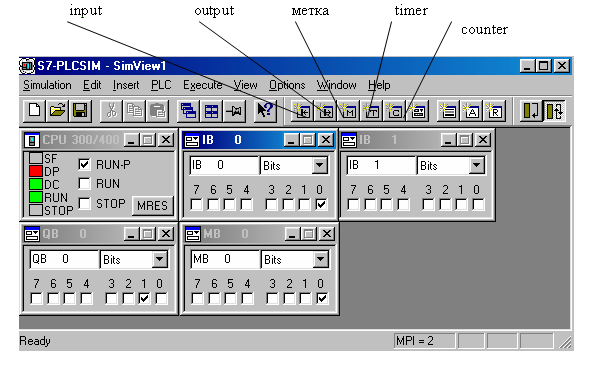Image resolution: width=599 pixels, height=367 pixels.
Task: Insert a Generic Variable subwindow
Action: pos(418,111)
